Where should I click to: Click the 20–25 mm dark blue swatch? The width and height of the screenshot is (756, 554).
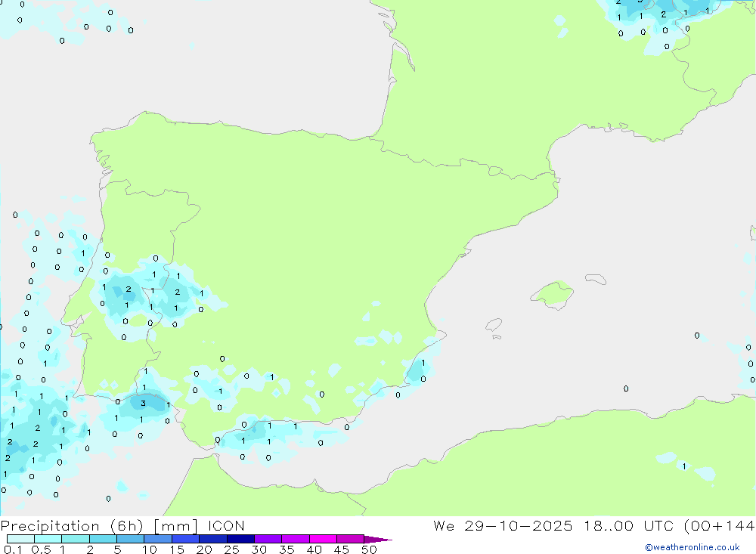213,539
